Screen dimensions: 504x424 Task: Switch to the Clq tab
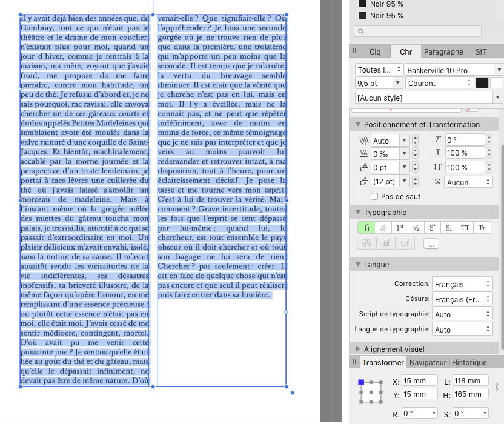(x=375, y=51)
